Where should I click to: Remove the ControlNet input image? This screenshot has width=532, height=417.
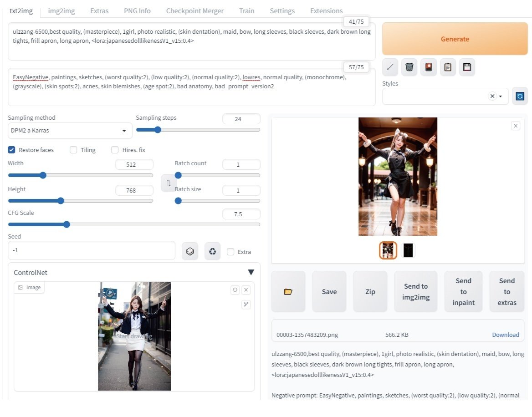pos(246,290)
